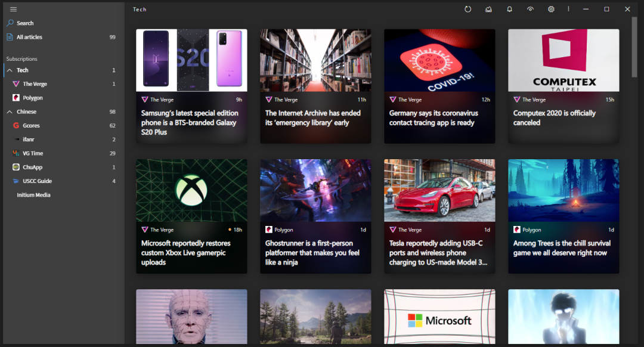Click the 'Subscriptions' heading
This screenshot has width=644, height=347.
22,58
